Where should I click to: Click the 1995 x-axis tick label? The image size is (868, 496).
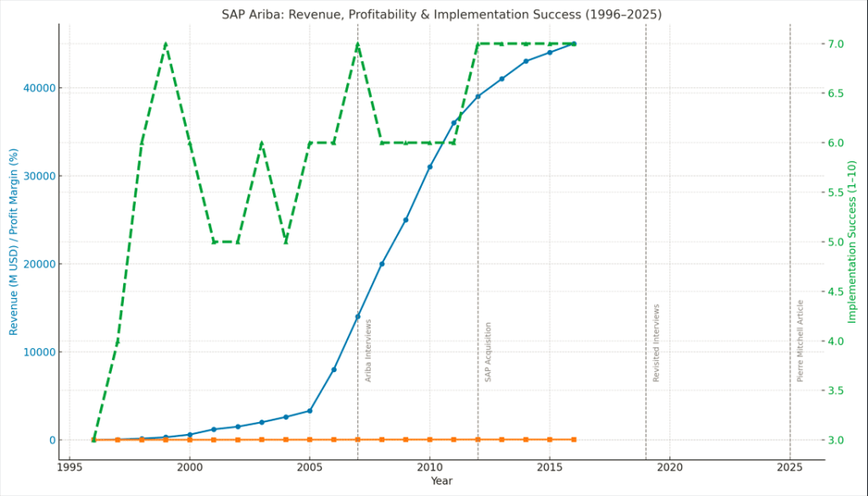[70, 467]
